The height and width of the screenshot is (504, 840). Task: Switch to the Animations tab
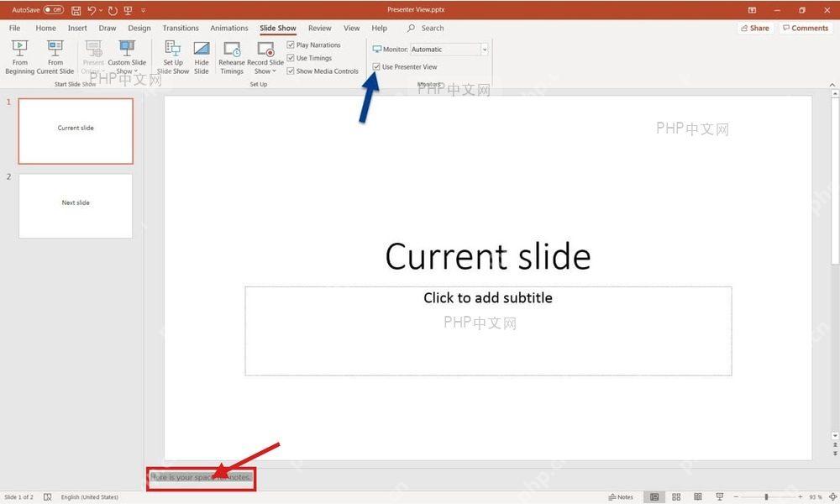coord(229,28)
